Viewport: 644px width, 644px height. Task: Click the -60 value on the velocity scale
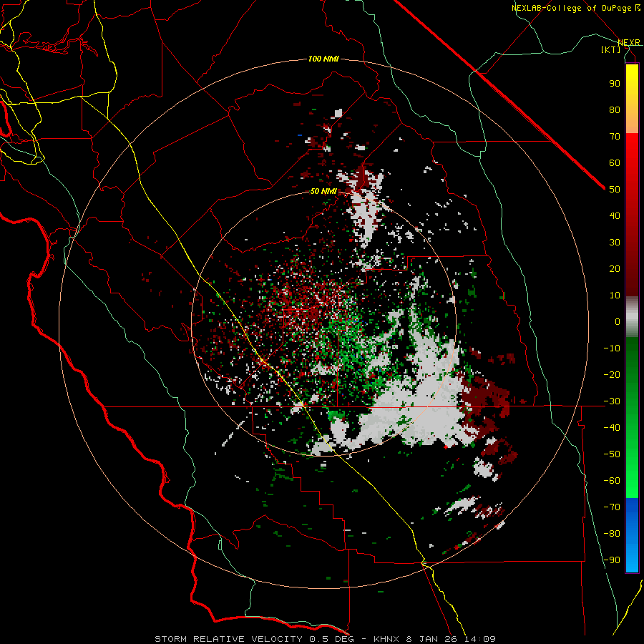click(x=612, y=481)
